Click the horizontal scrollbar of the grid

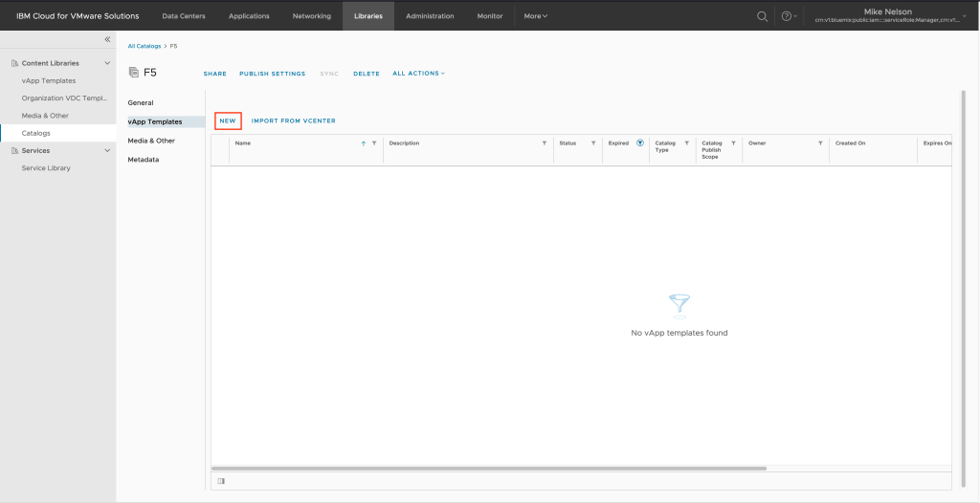pyautogui.click(x=488, y=469)
